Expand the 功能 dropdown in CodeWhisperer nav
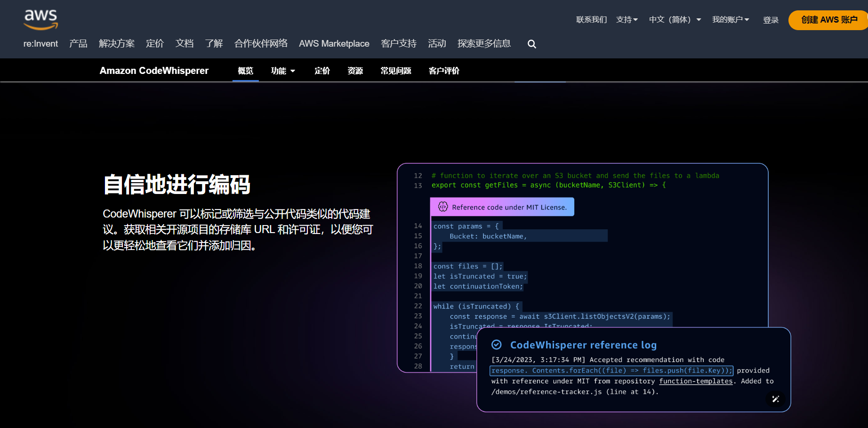Viewport: 868px width, 428px height. (x=283, y=71)
